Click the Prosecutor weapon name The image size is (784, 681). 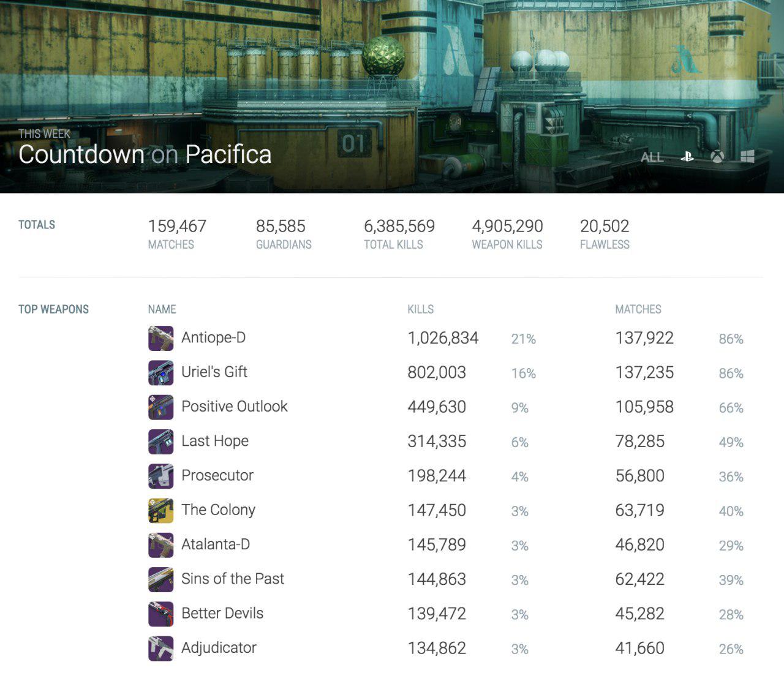click(x=217, y=475)
